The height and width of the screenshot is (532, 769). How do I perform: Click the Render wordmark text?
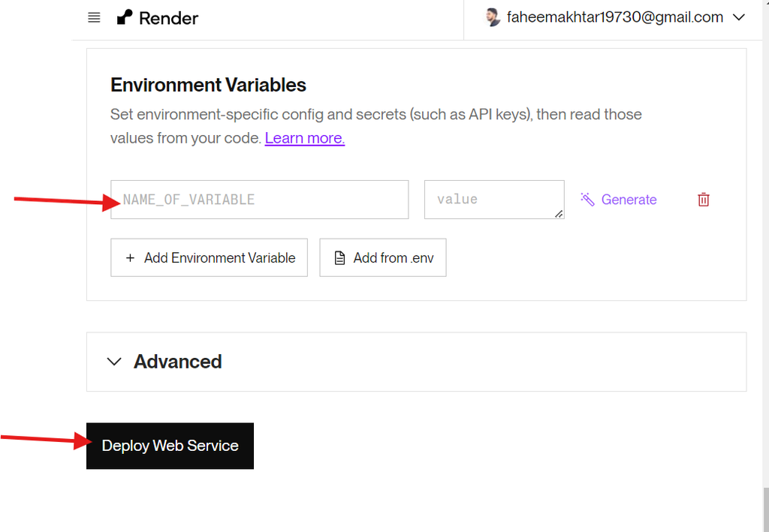[x=169, y=18]
